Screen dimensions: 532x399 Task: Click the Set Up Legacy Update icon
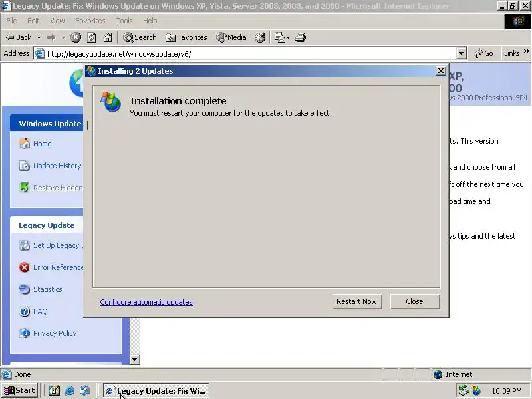25,245
